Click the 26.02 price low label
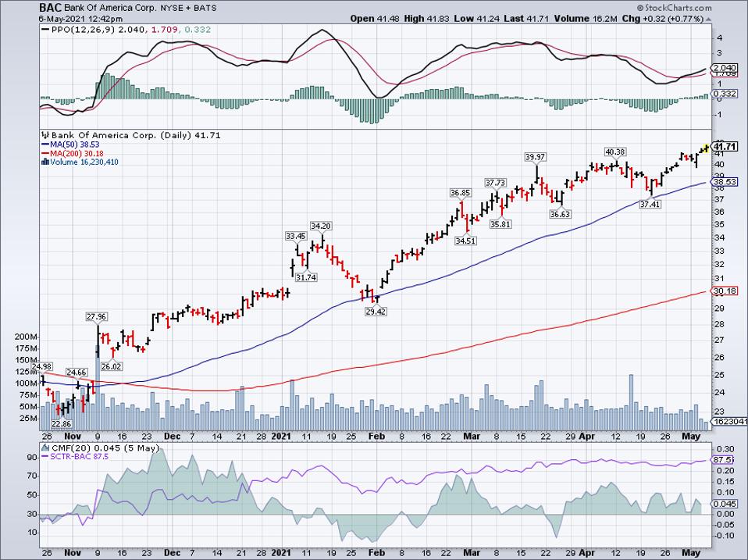The image size is (748, 560). [112, 367]
